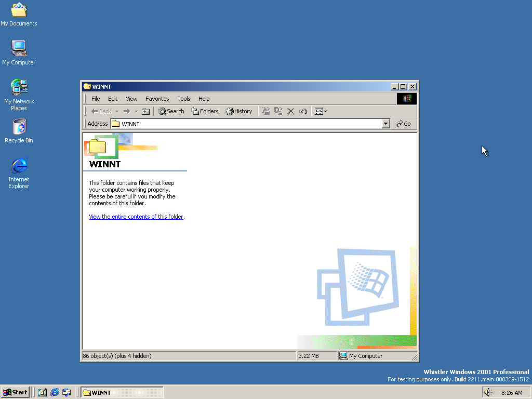532x399 pixels.
Task: Click the 8:26 AM system clock
Action: click(x=512, y=393)
